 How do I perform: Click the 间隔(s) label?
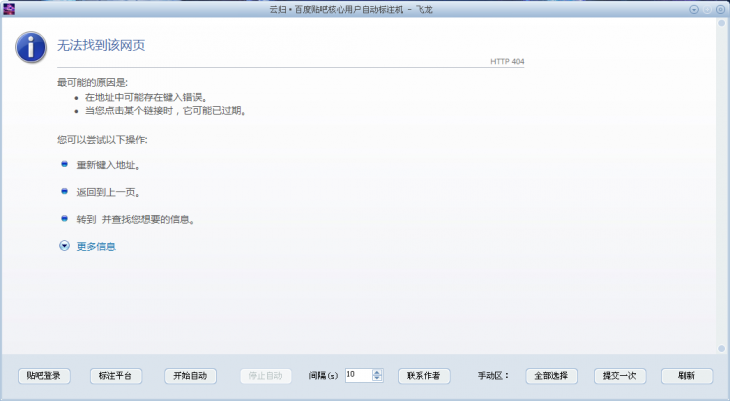pyautogui.click(x=323, y=375)
